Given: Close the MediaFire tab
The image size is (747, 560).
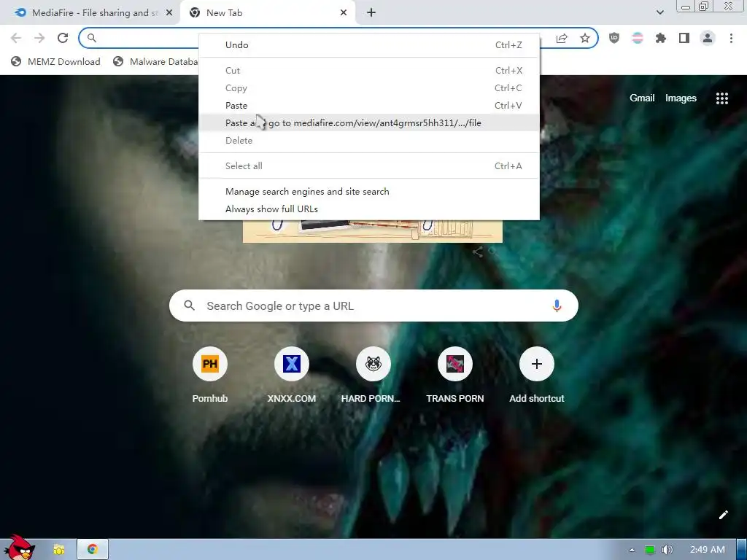Looking at the screenshot, I should coord(169,13).
